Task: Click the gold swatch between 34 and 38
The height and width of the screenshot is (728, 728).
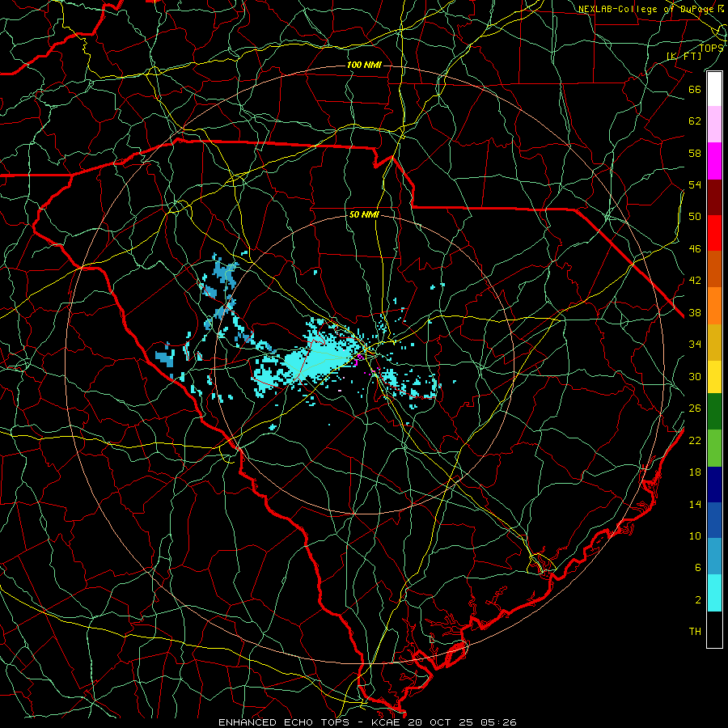Action: click(x=714, y=342)
